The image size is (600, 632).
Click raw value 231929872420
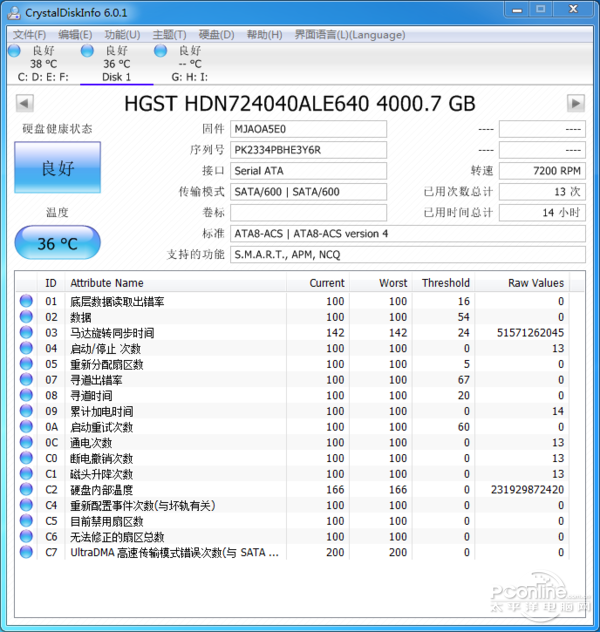coord(527,490)
